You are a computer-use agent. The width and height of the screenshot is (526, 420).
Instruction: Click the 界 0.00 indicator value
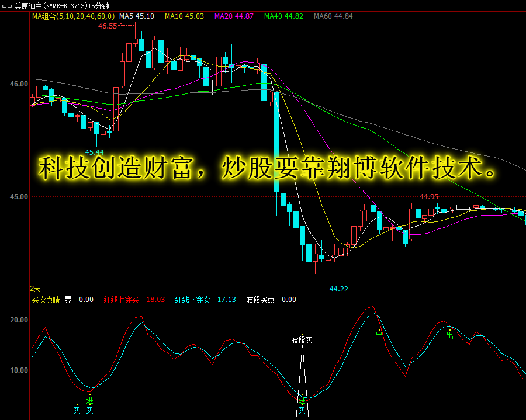coord(79,300)
